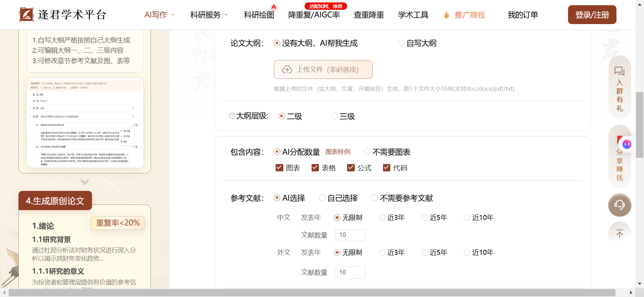Click the purple robot assistant icon
The height and width of the screenshot is (297, 644).
click(627, 144)
